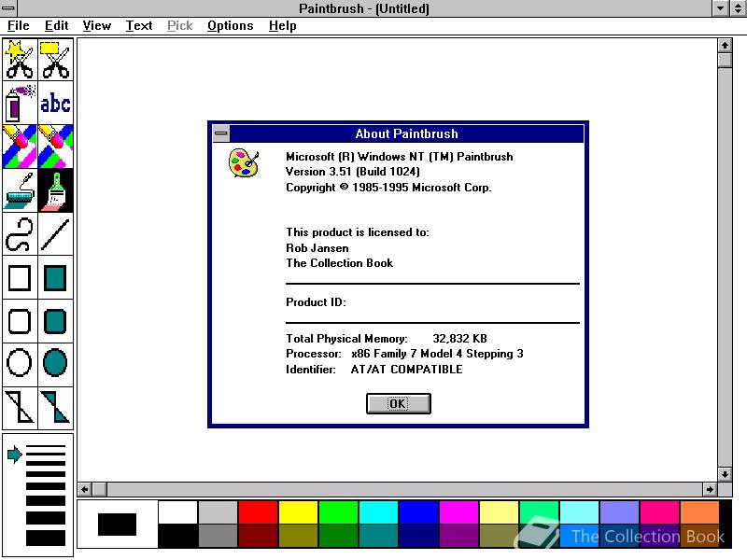The height and width of the screenshot is (560, 747).
Task: Select the straight Line tool
Action: [x=56, y=234]
